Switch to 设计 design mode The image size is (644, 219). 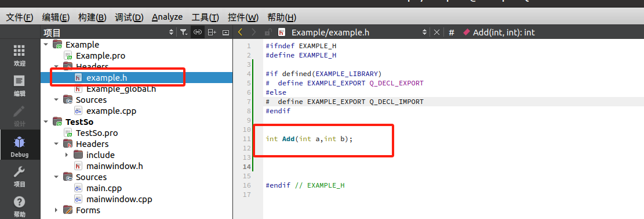[20, 116]
